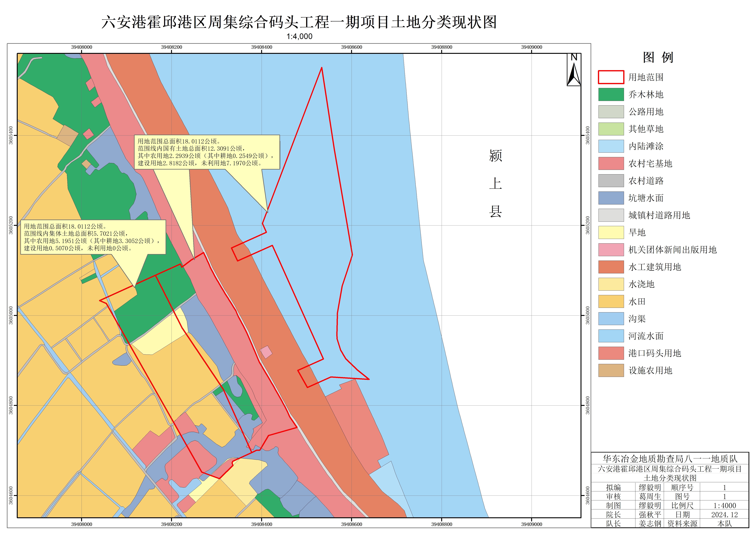Select the 水田 legend swatch
Image resolution: width=756 pixels, height=535 pixels.
click(611, 301)
